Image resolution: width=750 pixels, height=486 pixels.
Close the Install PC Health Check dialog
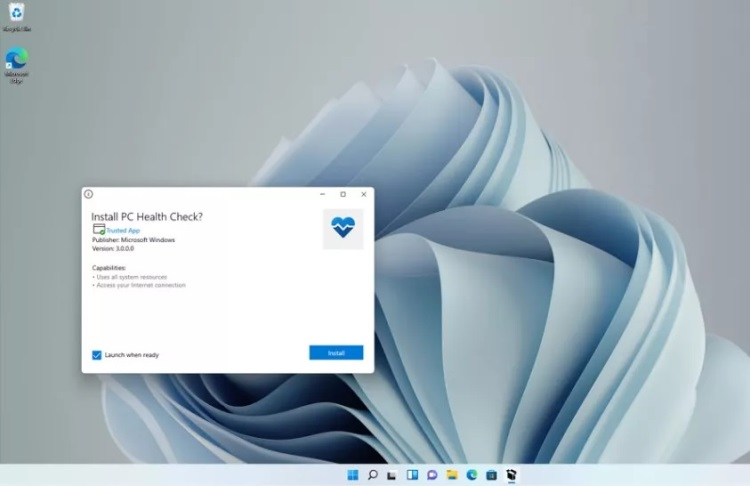(364, 194)
